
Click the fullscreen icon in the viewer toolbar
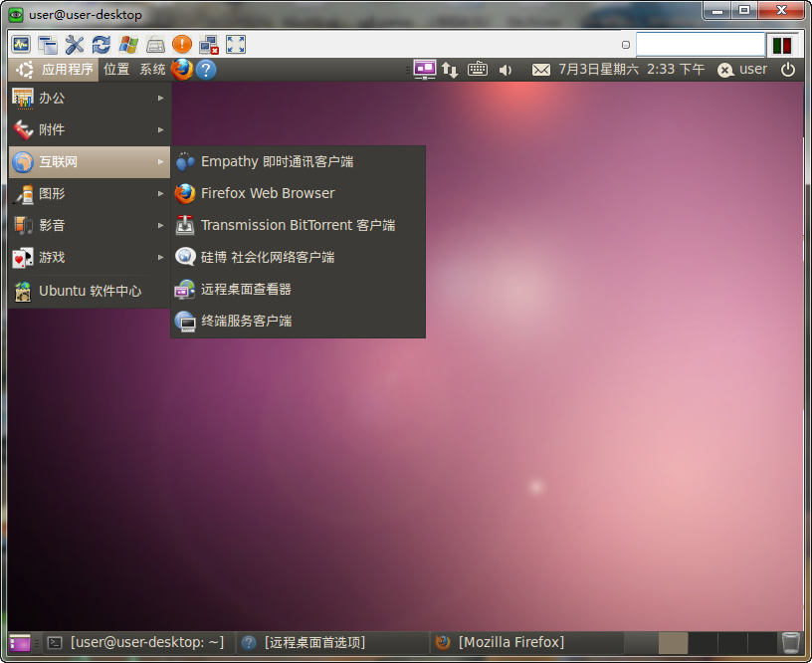(x=236, y=45)
